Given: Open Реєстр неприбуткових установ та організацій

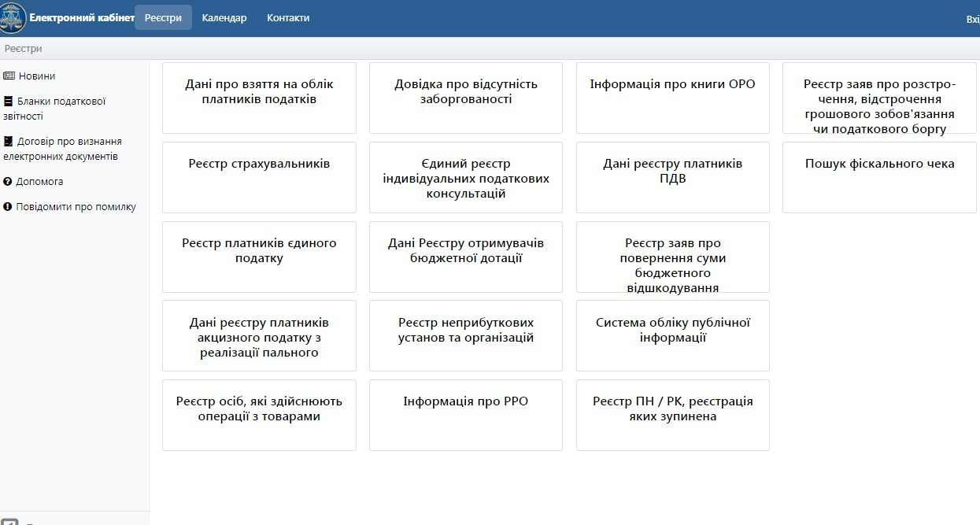Looking at the screenshot, I should pyautogui.click(x=465, y=335).
